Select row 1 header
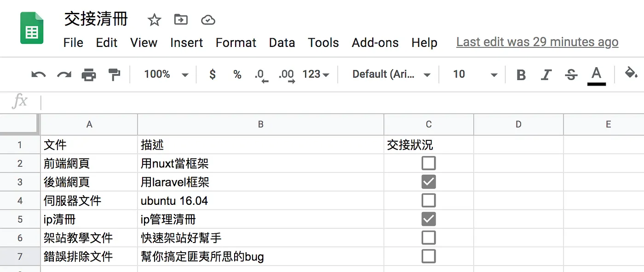This screenshot has width=644, height=272. pos(20,145)
